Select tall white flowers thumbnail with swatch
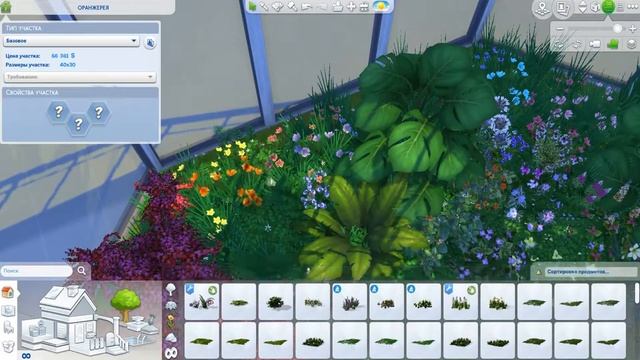 (460, 302)
